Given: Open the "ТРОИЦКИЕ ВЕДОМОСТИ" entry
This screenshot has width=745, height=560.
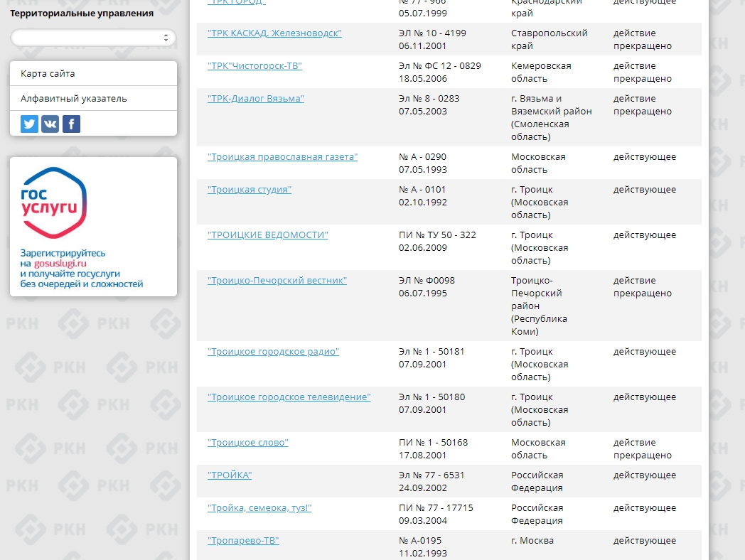Looking at the screenshot, I should point(267,235).
